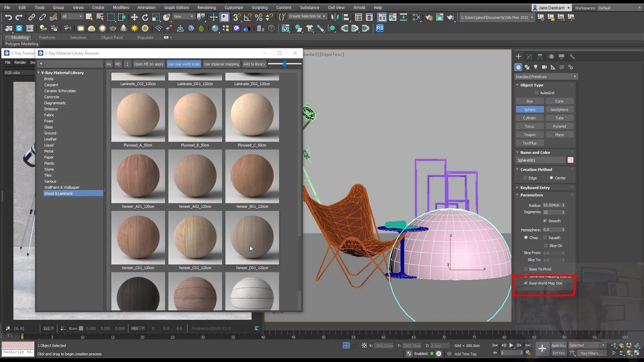Screen dimensions: 644x362
Task: Click the Sphere001 pink color swatch
Action: 570,160
